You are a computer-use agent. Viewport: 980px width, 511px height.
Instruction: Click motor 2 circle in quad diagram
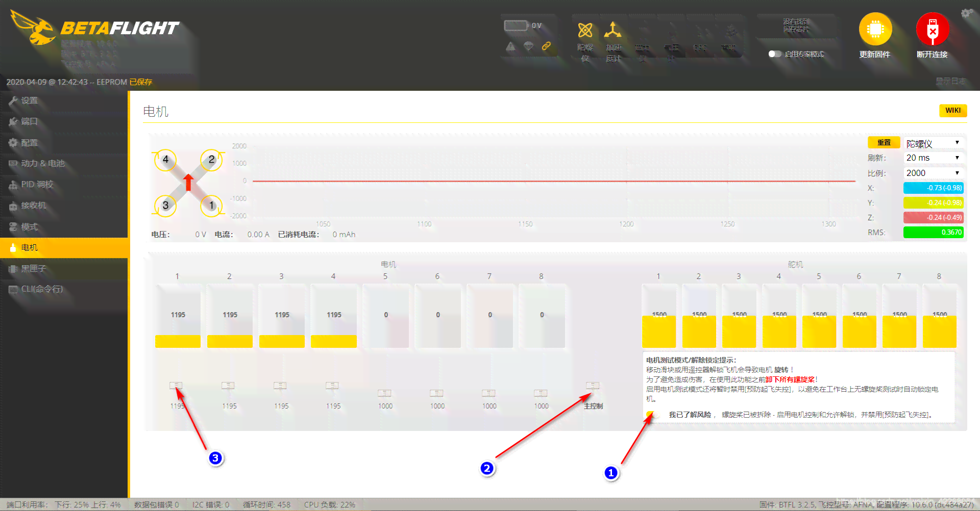point(211,160)
